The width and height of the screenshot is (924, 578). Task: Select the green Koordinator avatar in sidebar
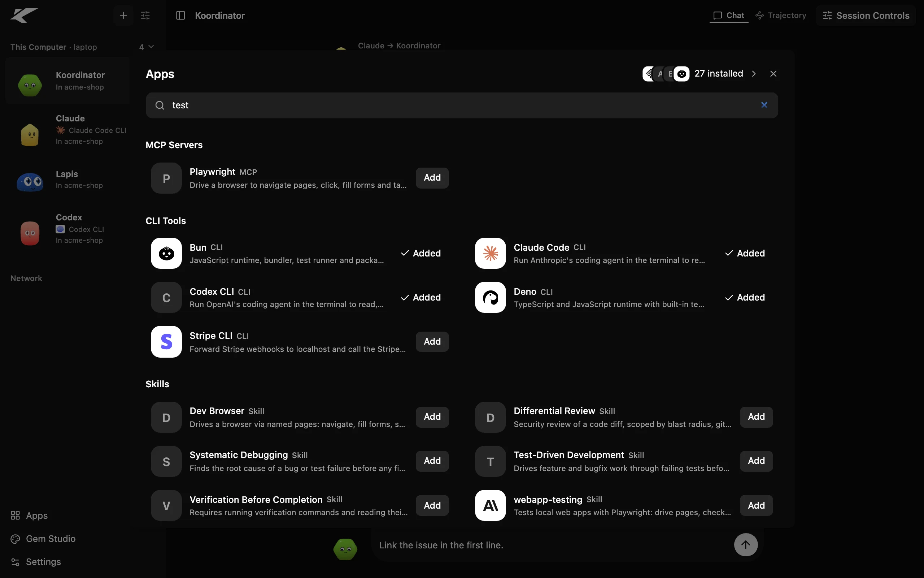point(30,85)
